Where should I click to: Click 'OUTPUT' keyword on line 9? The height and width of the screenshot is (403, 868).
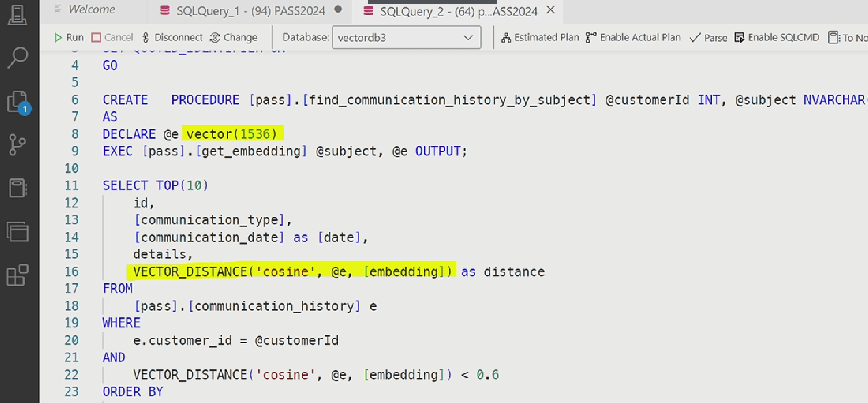point(439,151)
